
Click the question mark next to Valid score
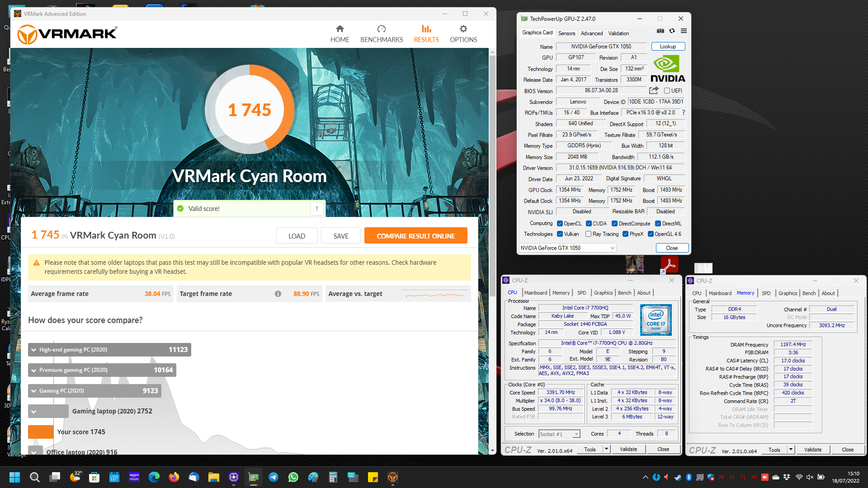(317, 209)
